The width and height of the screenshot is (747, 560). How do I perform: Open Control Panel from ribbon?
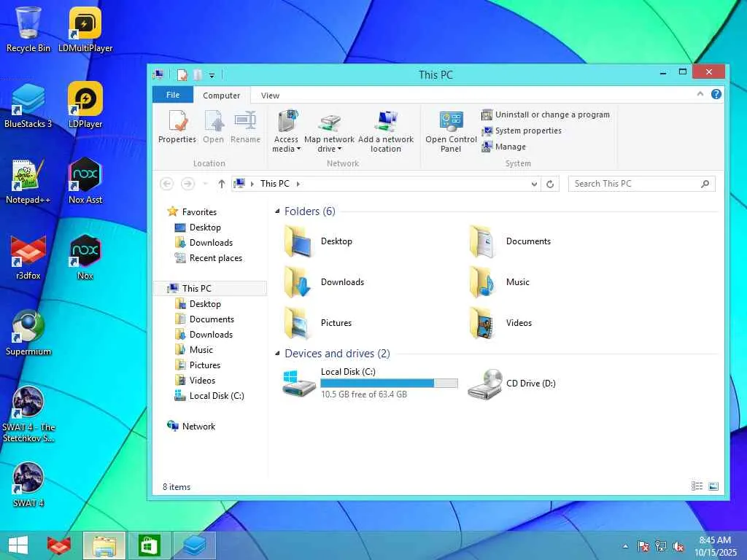pyautogui.click(x=451, y=131)
